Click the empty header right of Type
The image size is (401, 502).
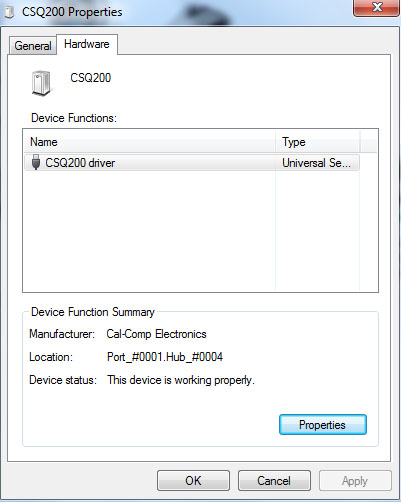pos(369,142)
